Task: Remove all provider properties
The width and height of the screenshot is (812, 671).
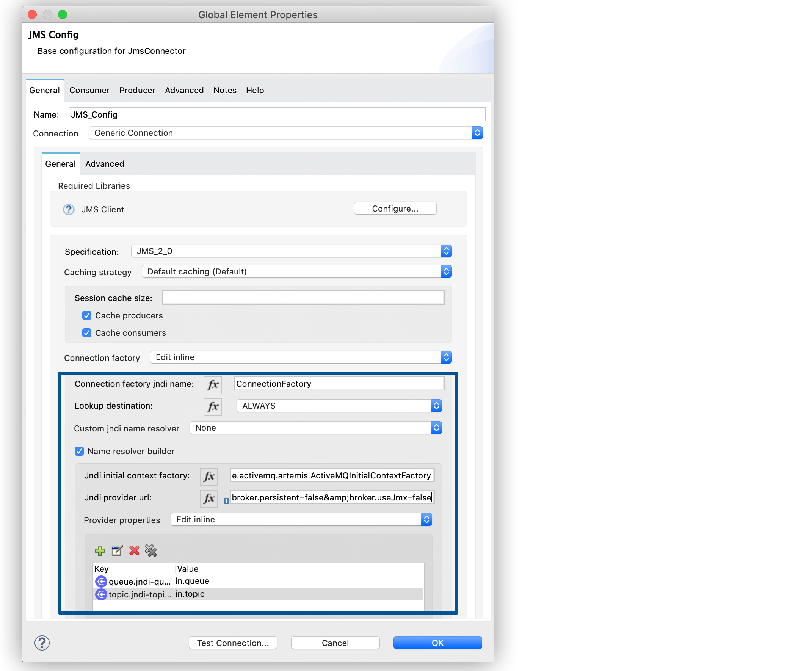Action: tap(151, 550)
